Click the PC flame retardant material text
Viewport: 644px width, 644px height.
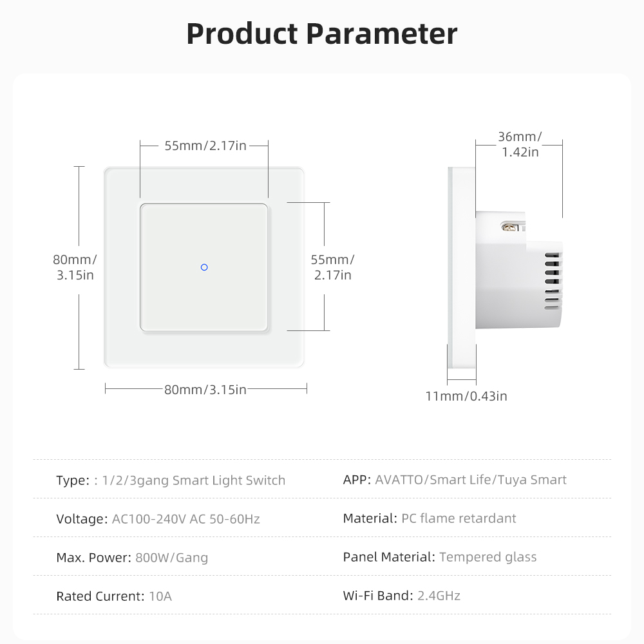pyautogui.click(x=458, y=518)
